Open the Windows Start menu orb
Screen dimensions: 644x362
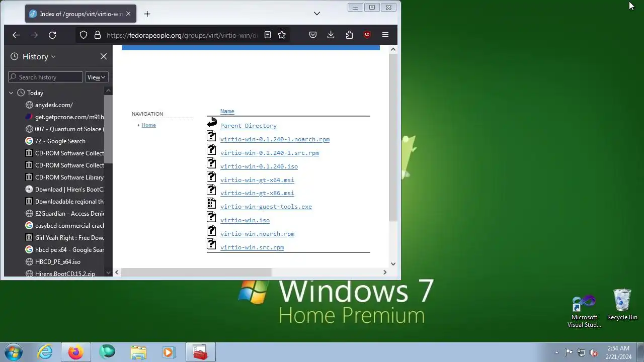[14, 352]
